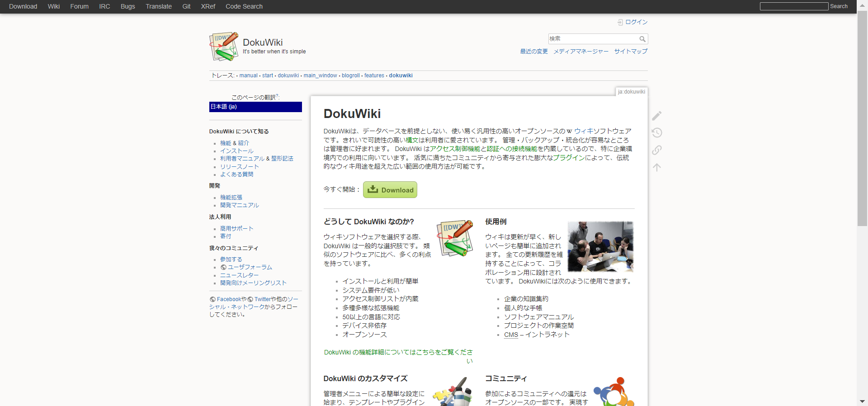Open Wiki in the top navigation bar
Viewport: 868px width, 406px height.
point(54,6)
